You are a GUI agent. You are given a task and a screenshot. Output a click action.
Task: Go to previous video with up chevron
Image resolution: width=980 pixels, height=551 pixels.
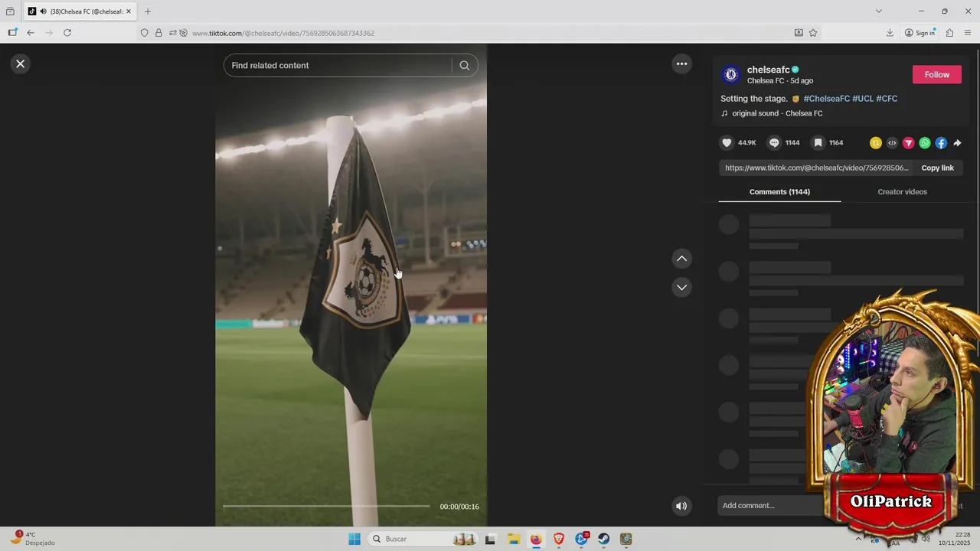pyautogui.click(x=681, y=259)
